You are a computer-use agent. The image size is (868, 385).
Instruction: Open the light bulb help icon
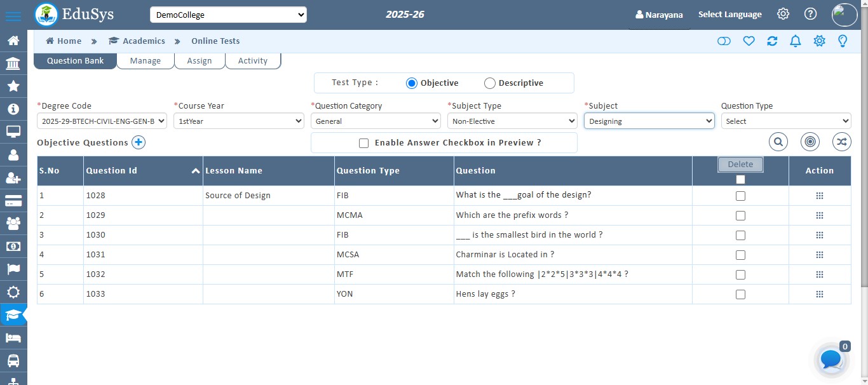point(843,41)
